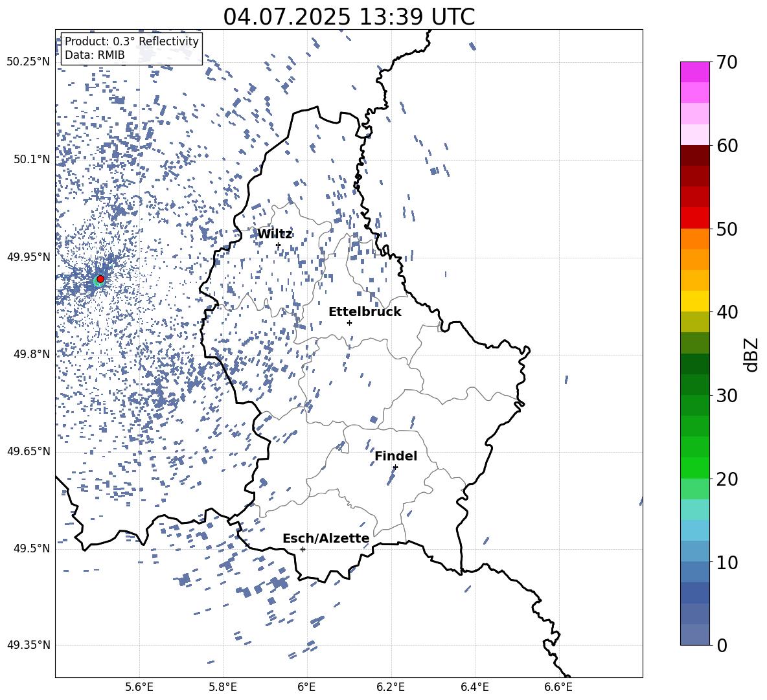Viewport: 767px width, 700px height.
Task: Click the Esch/Alzette station cross marker
Action: click(303, 549)
